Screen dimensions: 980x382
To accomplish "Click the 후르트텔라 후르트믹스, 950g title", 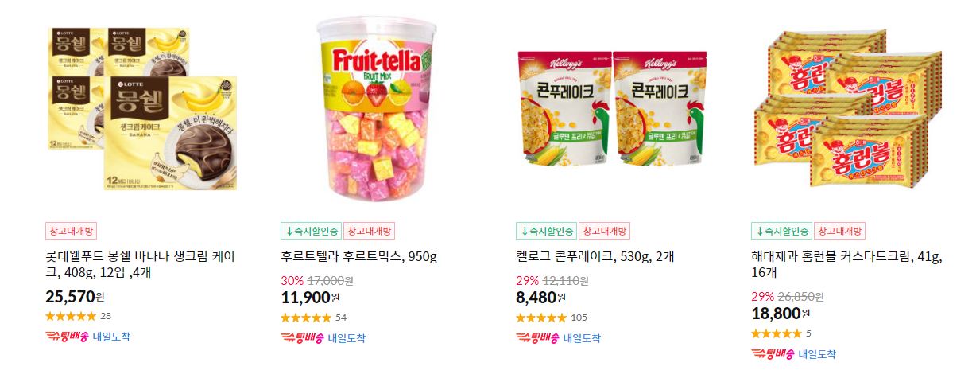I will [359, 256].
